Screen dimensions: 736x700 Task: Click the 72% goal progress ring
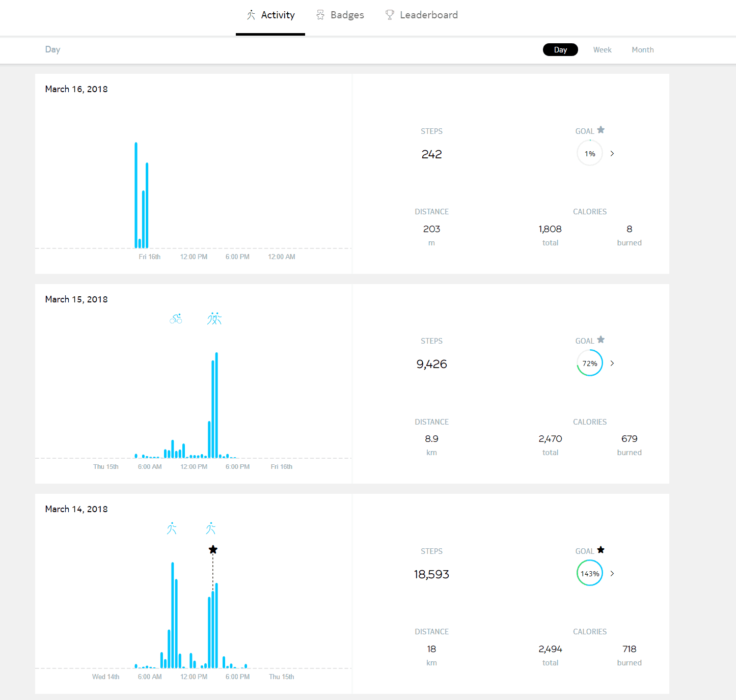tap(590, 363)
